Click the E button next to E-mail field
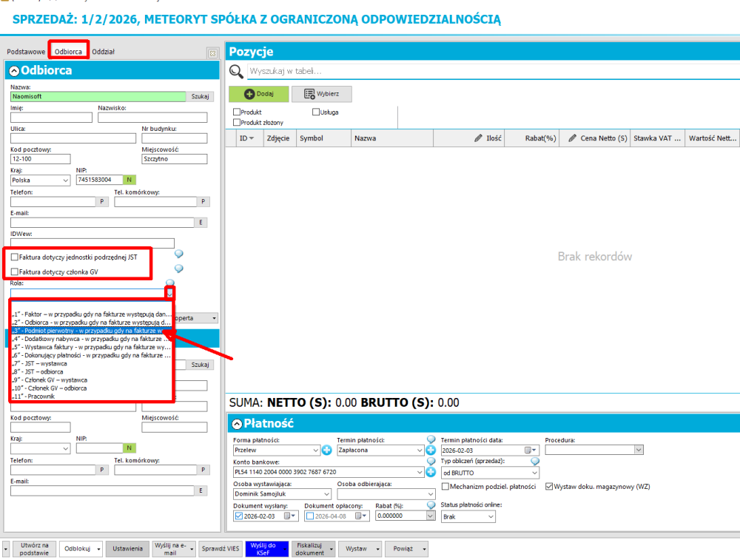 click(201, 222)
